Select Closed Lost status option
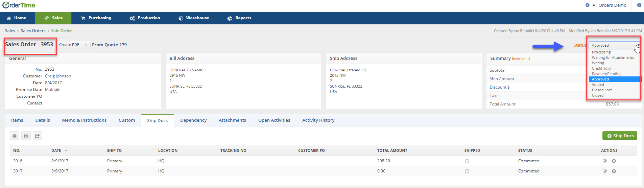The image size is (644, 188). (x=615, y=90)
